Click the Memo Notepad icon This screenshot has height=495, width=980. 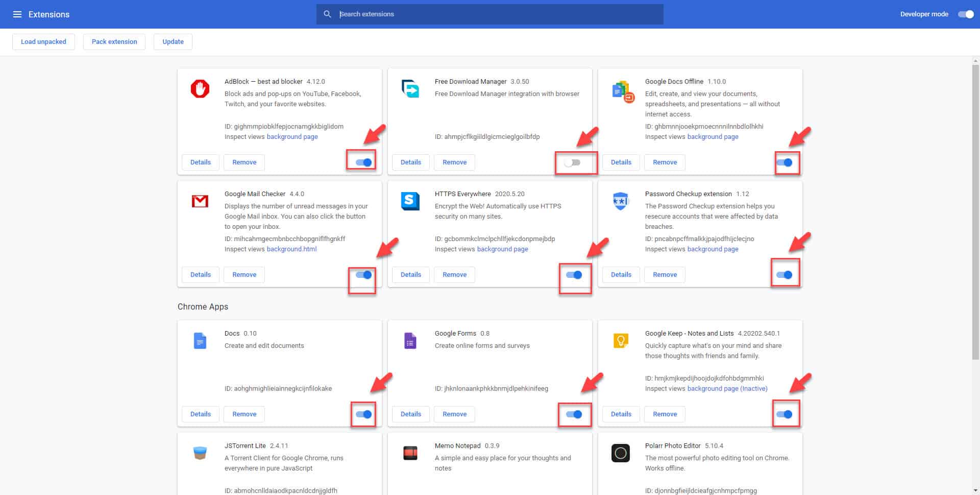(x=410, y=453)
